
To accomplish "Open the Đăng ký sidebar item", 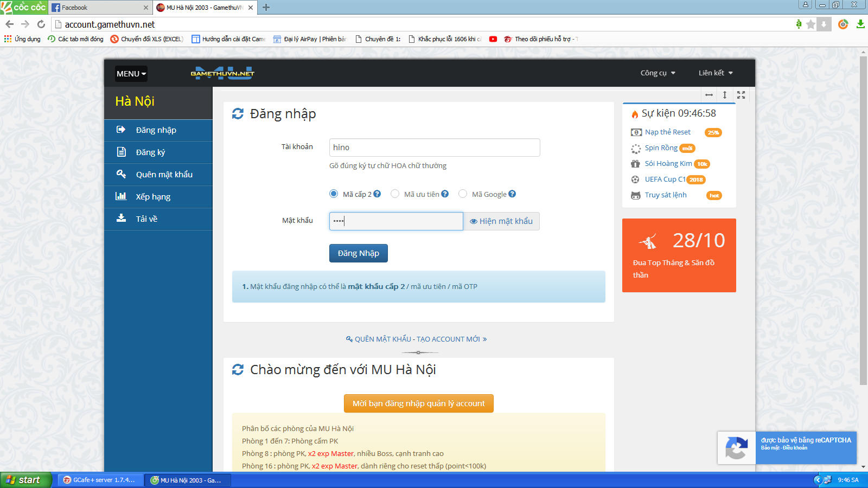I will click(x=158, y=152).
